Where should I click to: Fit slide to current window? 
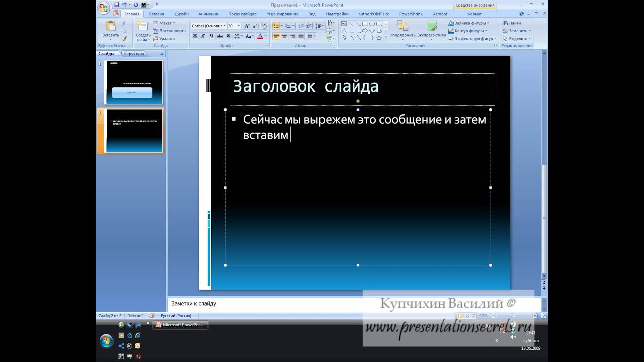coord(544,316)
